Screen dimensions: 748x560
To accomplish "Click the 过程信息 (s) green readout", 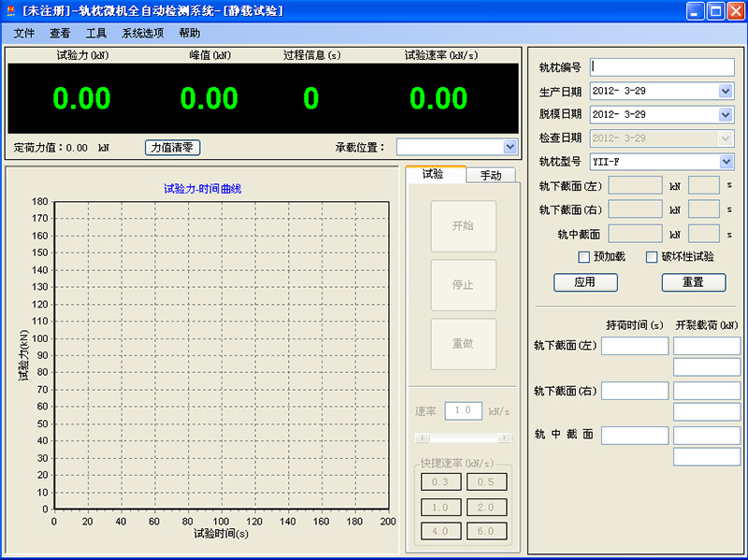I will point(311,98).
